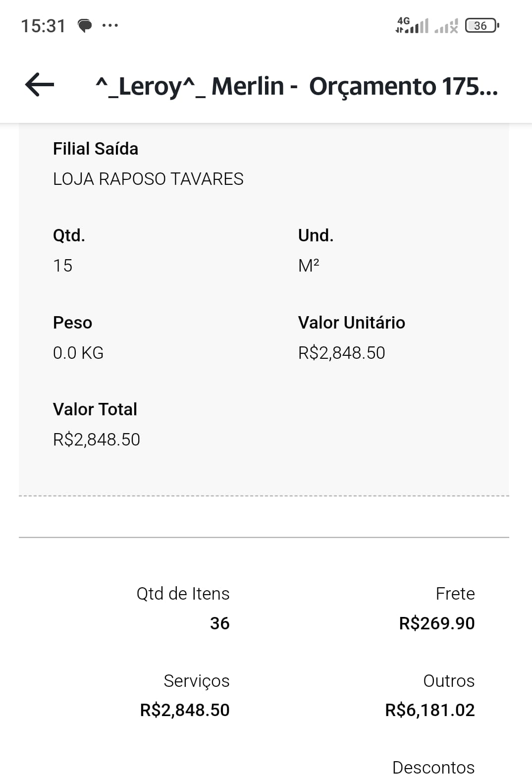The image size is (532, 780).
Task: Tap the Outros value R$6,181.02
Action: click(x=429, y=710)
